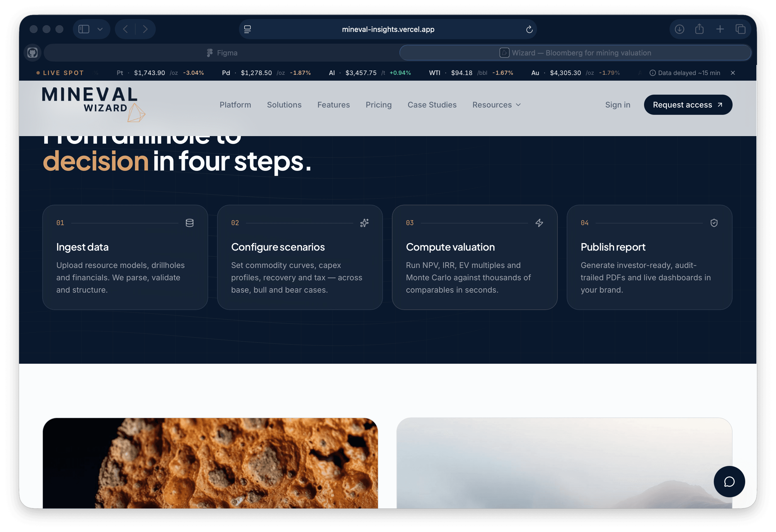Click the page reader icon in address bar

coord(247,29)
